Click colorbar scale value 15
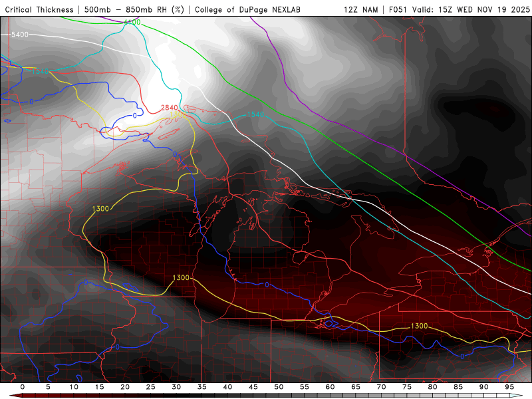 [x=99, y=387]
